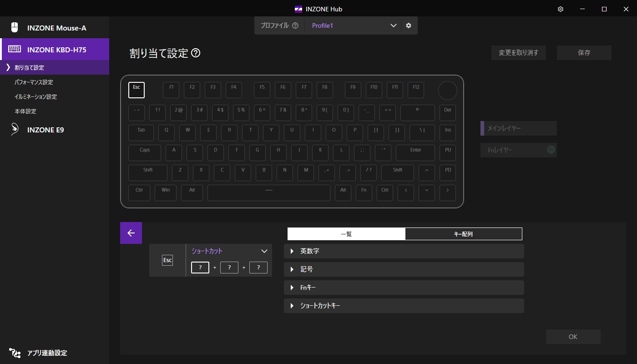The width and height of the screenshot is (637, 364).
Task: Select the F5 key on keyboard layout
Action: point(262,90)
